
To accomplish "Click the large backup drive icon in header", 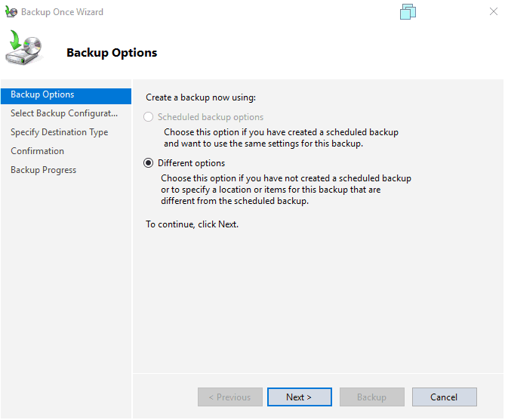I will coord(25,48).
